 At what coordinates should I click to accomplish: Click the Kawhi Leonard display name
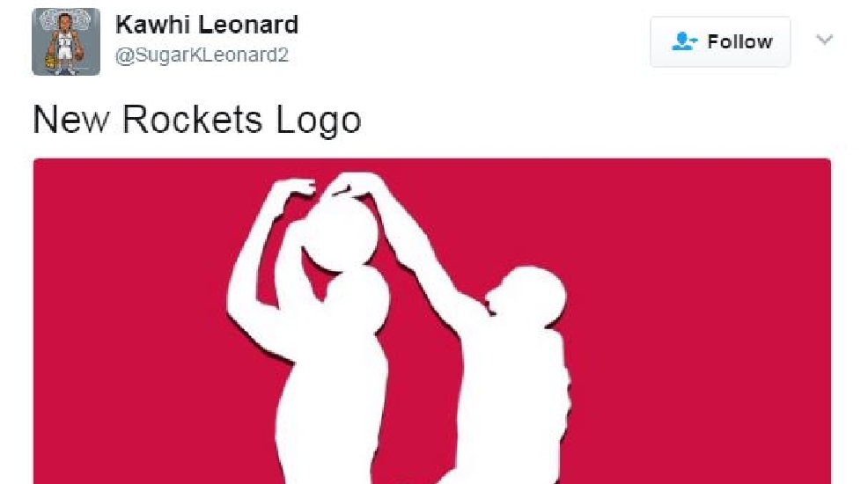207,25
